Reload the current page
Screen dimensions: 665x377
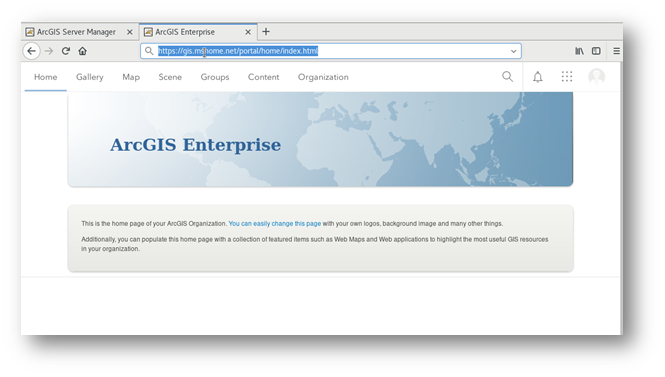coord(66,51)
